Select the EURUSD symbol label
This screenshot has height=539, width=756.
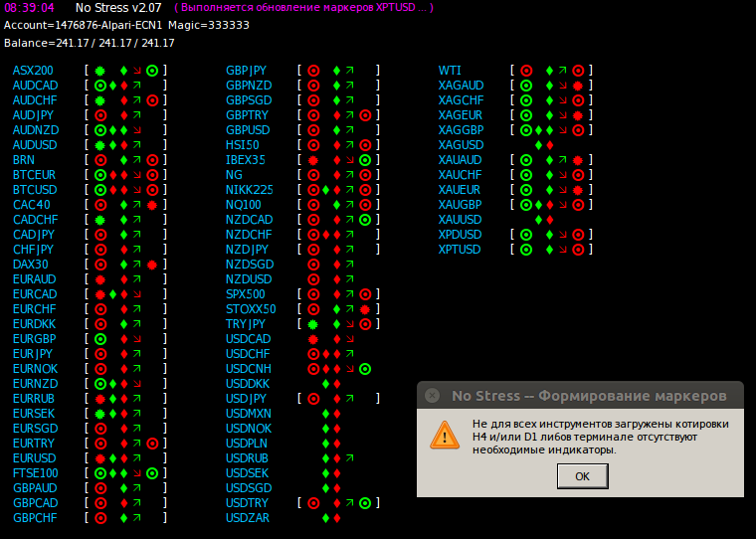tap(34, 458)
